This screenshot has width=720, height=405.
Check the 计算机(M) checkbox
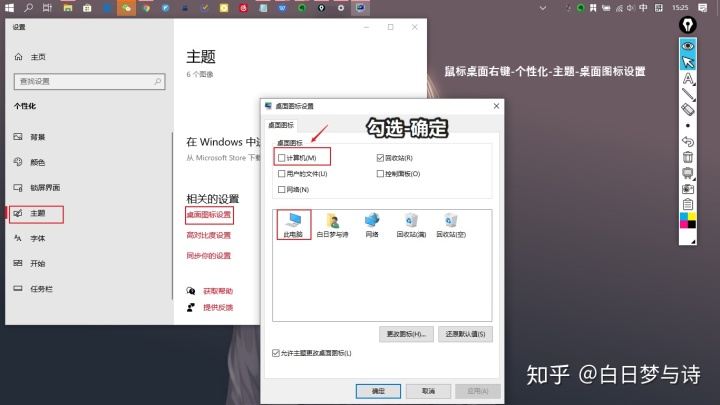pos(281,158)
